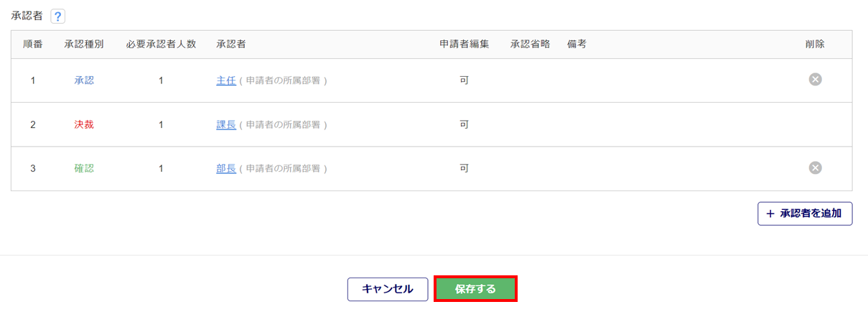The image size is (868, 312).
Task: Open the 部長 approver link
Action: [x=226, y=168]
